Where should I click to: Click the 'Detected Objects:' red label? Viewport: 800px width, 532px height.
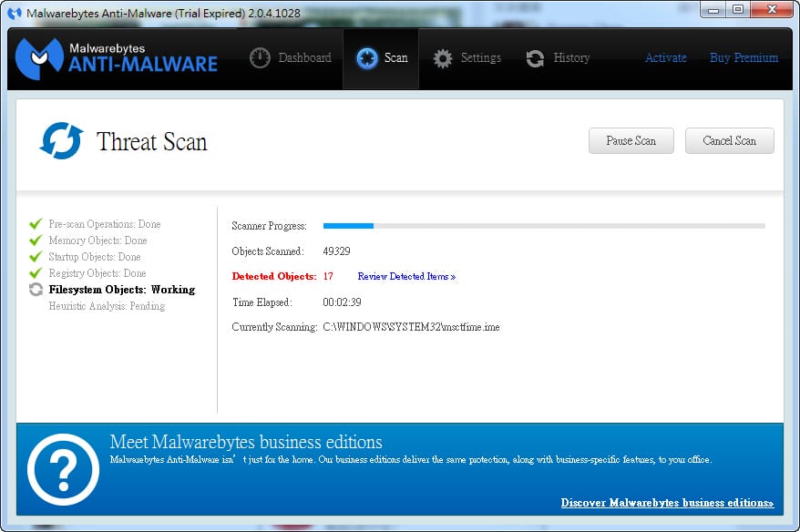tap(274, 276)
